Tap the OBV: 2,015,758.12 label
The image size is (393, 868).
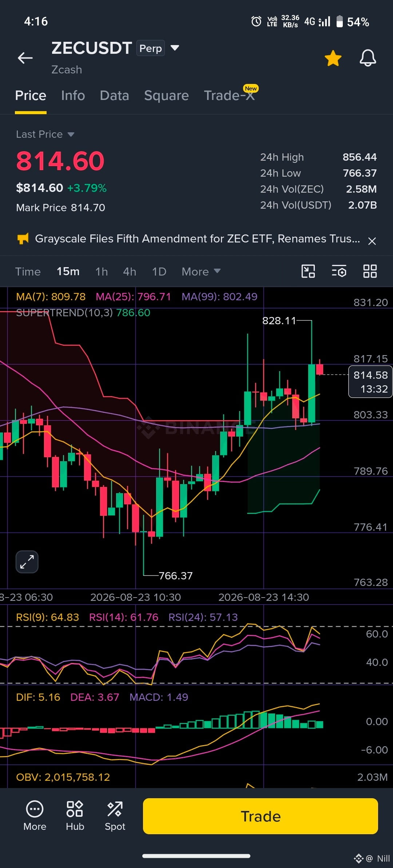[63, 777]
